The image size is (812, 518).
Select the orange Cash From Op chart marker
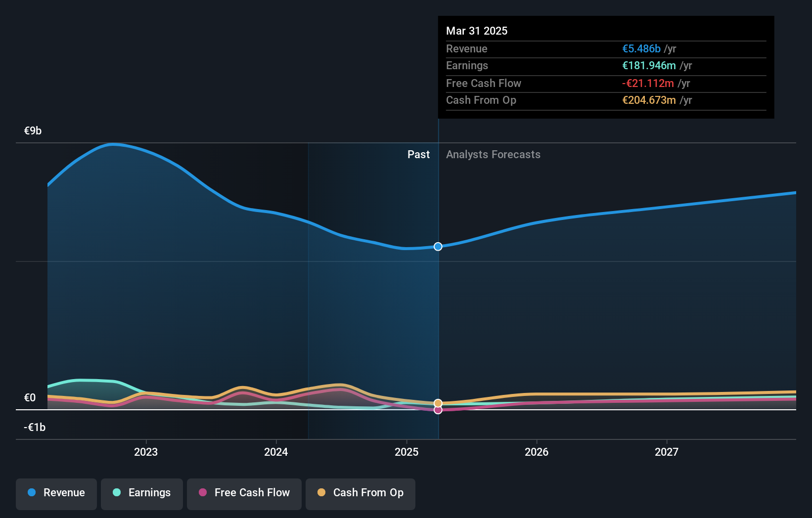coord(438,403)
